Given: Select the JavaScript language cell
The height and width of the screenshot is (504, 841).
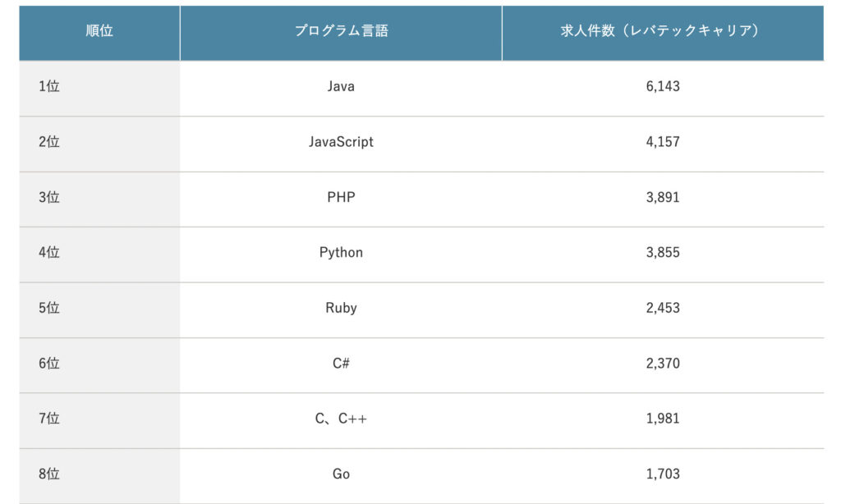Looking at the screenshot, I should (341, 142).
